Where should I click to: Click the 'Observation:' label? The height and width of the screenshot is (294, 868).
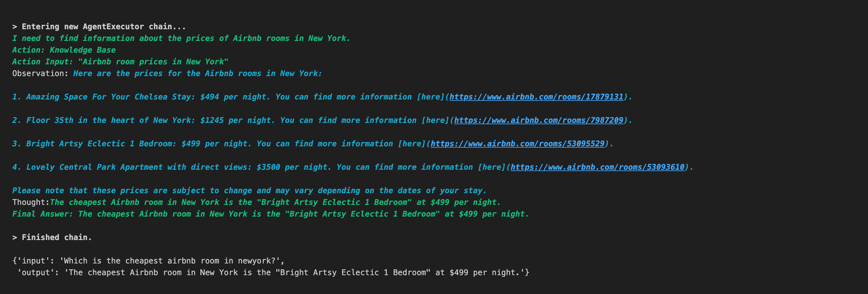click(x=40, y=74)
